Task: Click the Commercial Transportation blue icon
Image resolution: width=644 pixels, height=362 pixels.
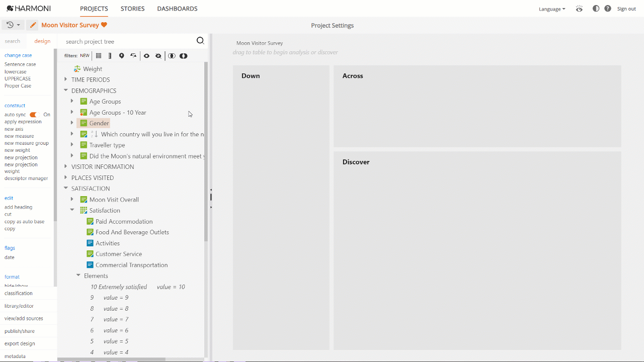Action: pos(90,265)
